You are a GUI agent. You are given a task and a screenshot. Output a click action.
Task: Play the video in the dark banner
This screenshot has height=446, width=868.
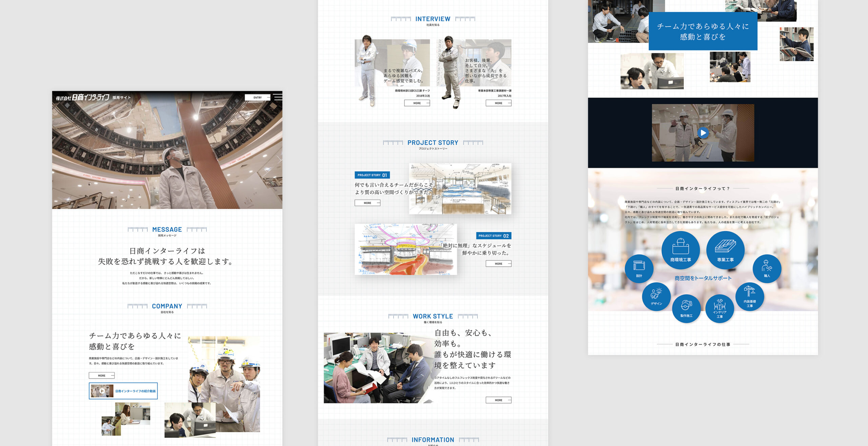[703, 133]
